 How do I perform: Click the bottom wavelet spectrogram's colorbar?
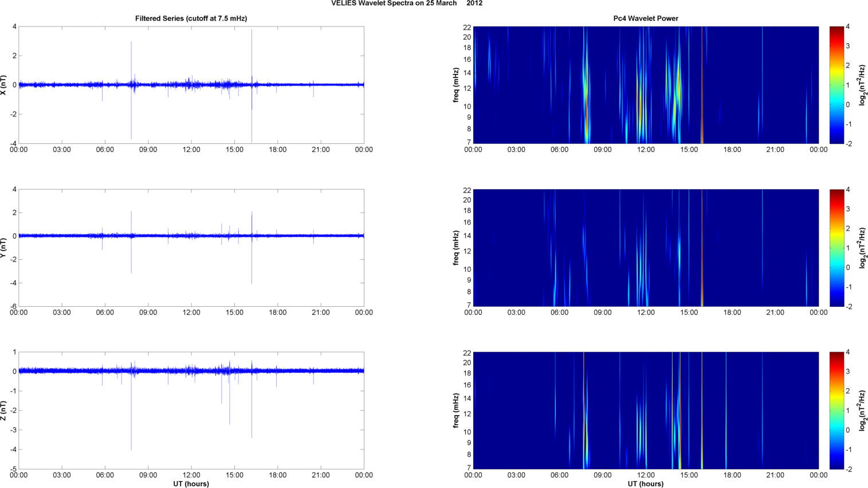836,410
